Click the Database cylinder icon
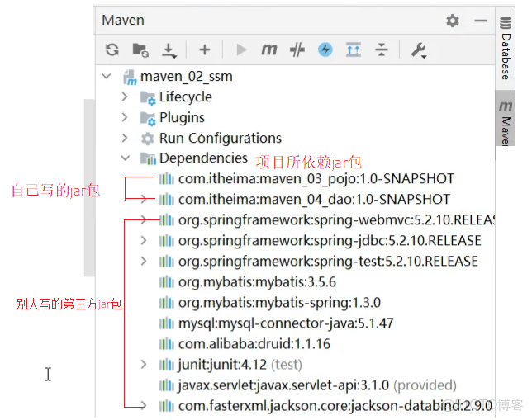Screen dimensions: 532x420 (x=506, y=23)
